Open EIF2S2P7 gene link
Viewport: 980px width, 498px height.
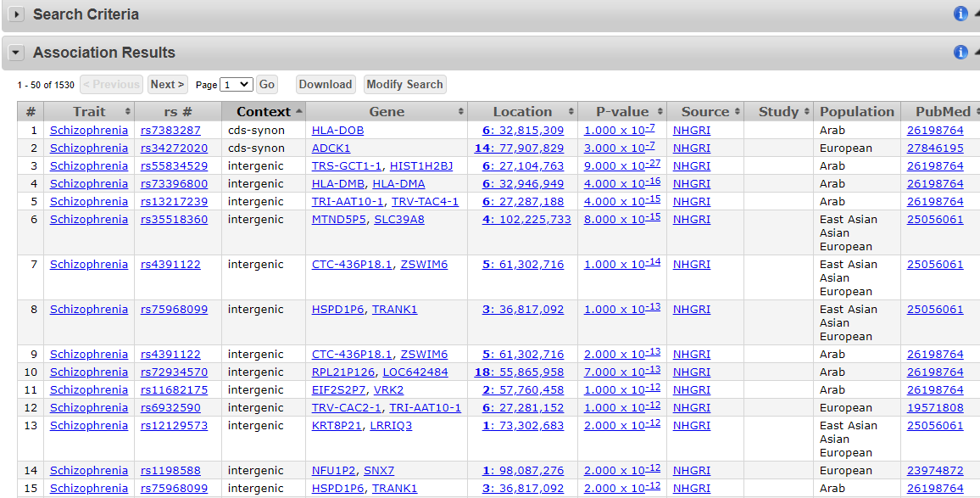pyautogui.click(x=339, y=389)
